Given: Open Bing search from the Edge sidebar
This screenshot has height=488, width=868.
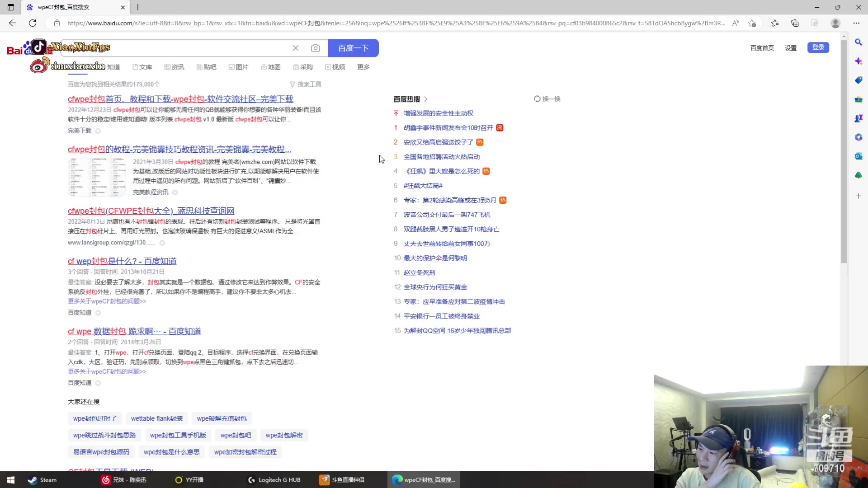Looking at the screenshot, I should [x=859, y=42].
